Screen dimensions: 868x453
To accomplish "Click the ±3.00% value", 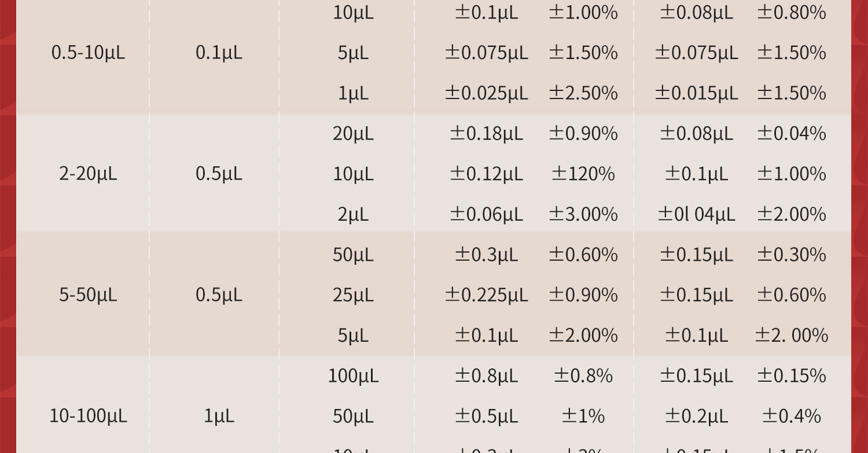I will point(583,214).
